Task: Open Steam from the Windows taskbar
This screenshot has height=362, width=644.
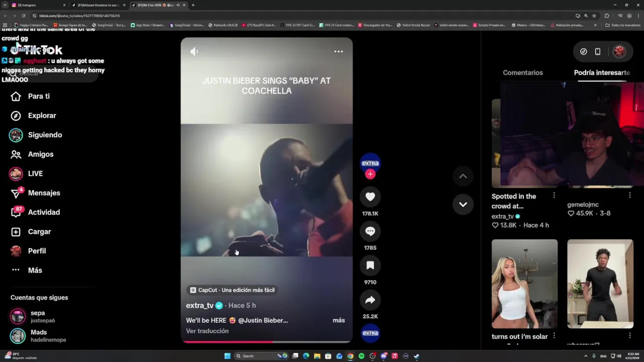Action: click(x=417, y=356)
